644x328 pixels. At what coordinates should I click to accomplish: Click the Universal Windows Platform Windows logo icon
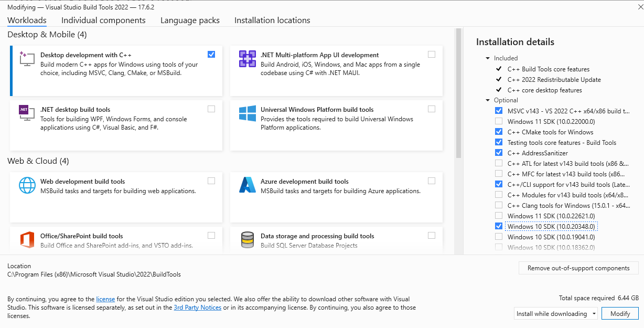(x=247, y=113)
